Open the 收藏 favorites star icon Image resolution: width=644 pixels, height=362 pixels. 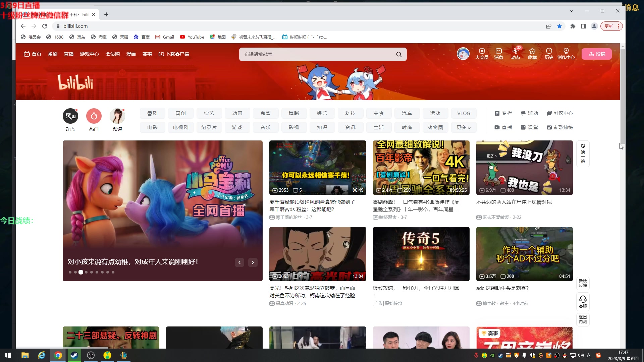(532, 54)
